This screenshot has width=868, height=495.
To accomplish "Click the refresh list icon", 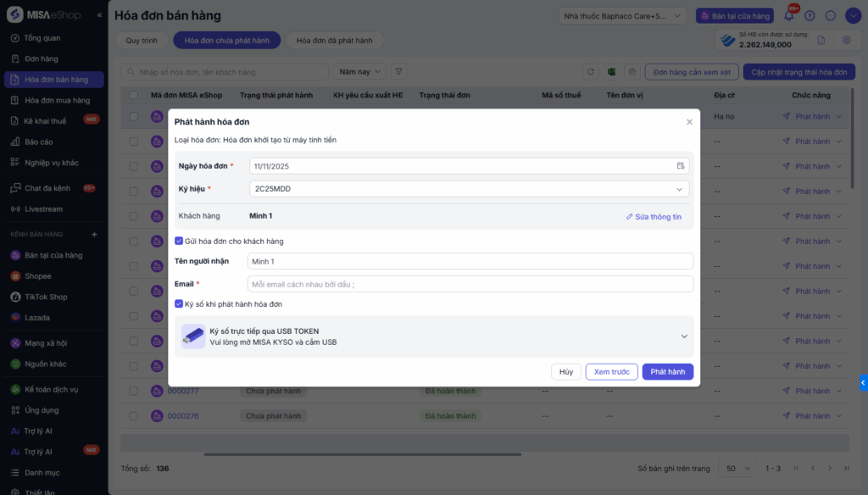I will (591, 72).
